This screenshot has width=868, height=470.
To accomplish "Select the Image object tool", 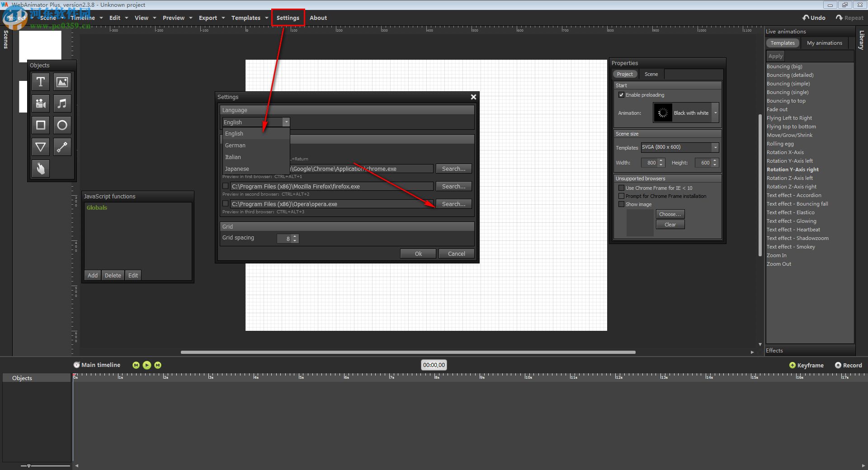I will (x=62, y=82).
